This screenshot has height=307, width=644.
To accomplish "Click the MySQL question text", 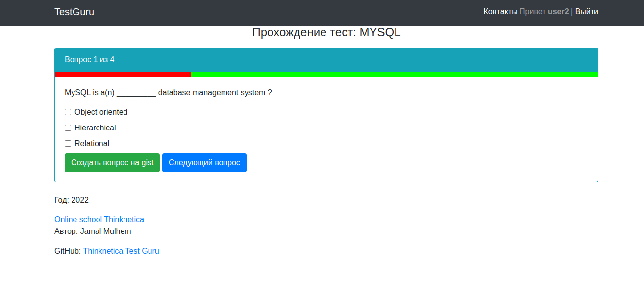I will (x=168, y=93).
